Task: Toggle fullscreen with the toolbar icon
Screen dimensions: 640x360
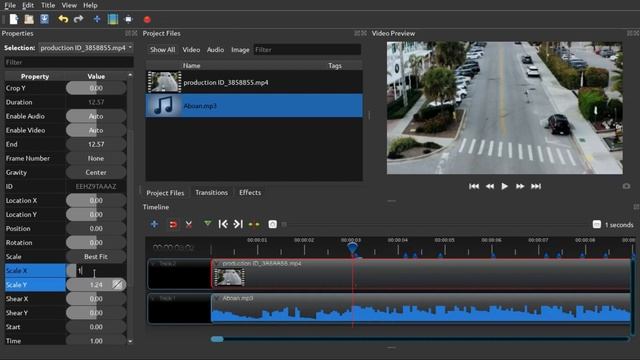Action: coord(129,19)
